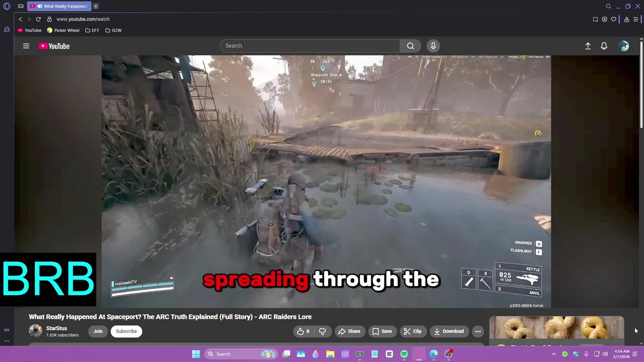
Task: Search tabs magnifier in title bar
Action: pos(608,6)
